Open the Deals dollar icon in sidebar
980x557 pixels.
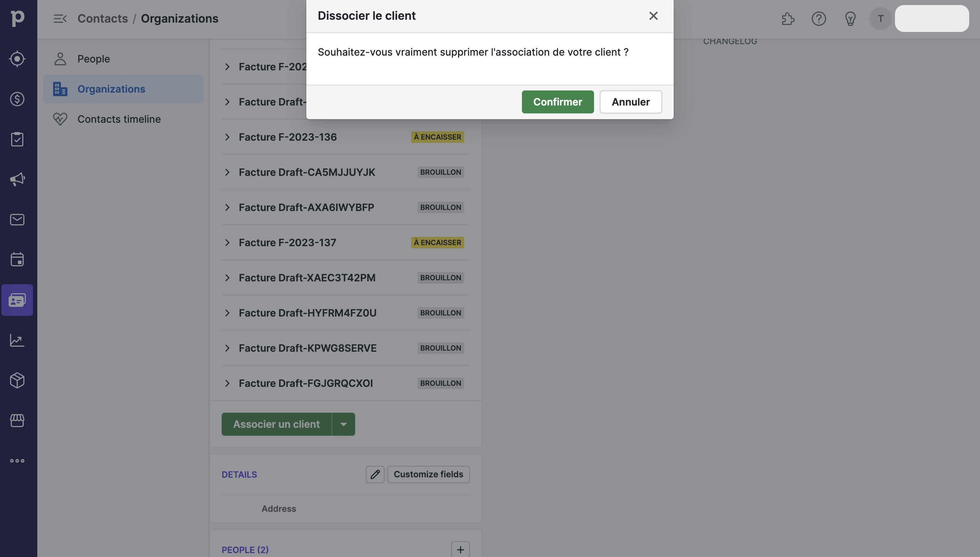[x=17, y=99]
